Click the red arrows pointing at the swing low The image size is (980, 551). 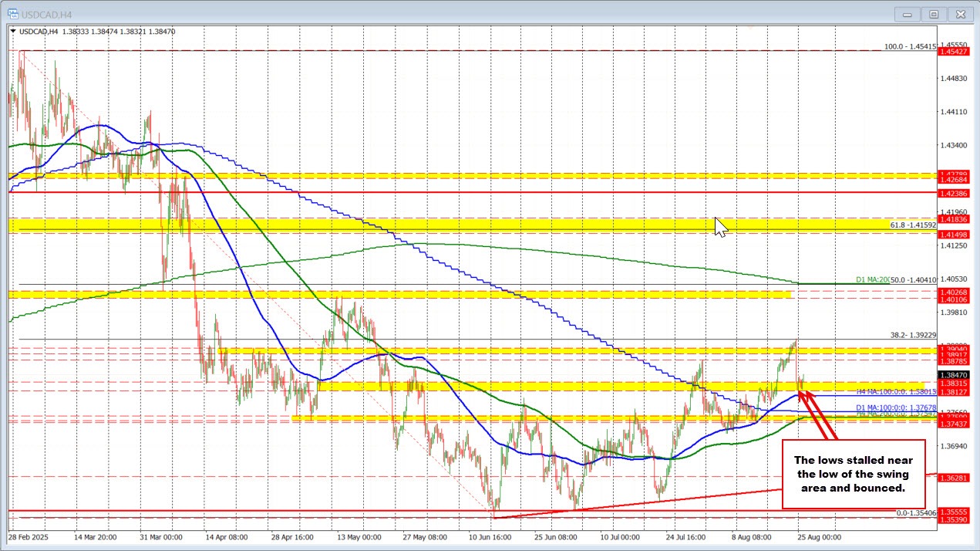817,415
